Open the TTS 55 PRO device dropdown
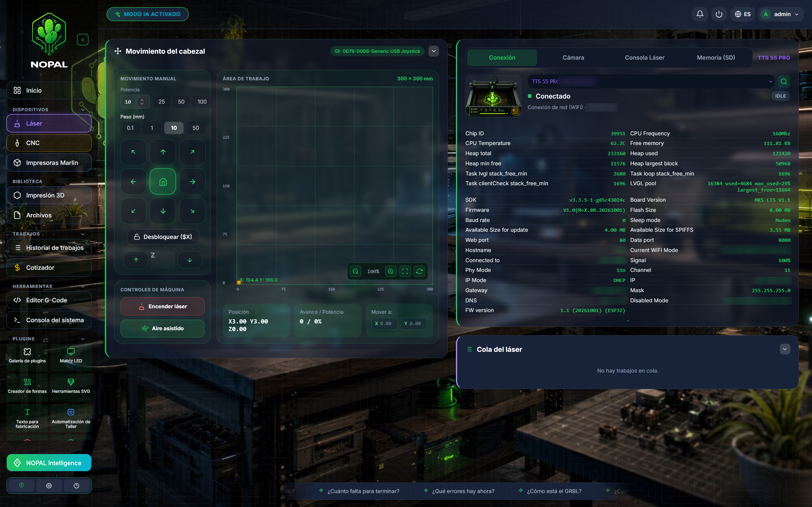812x507 pixels. pos(652,82)
